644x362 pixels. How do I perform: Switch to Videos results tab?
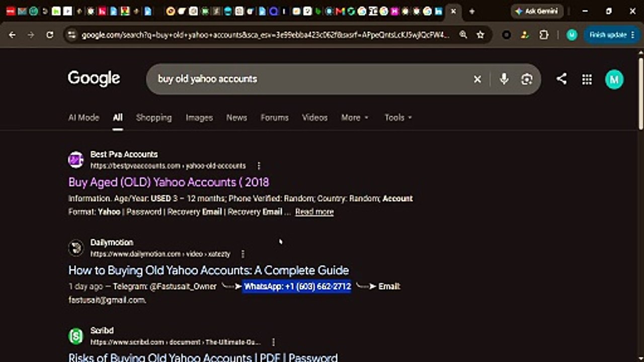click(315, 118)
